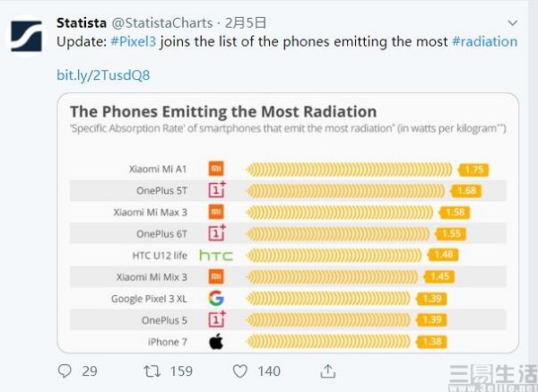Open the #Pixel3 hashtag link

click(x=133, y=41)
